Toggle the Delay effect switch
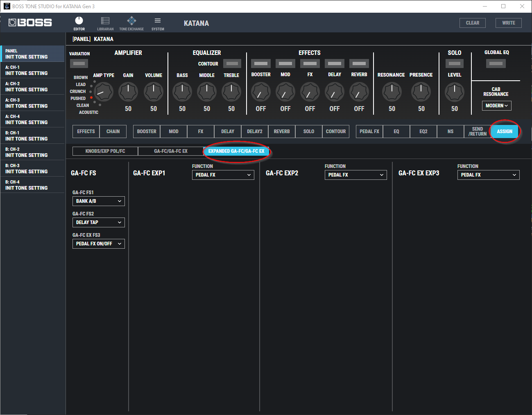Image resolution: width=532 pixels, height=415 pixels. (335, 63)
